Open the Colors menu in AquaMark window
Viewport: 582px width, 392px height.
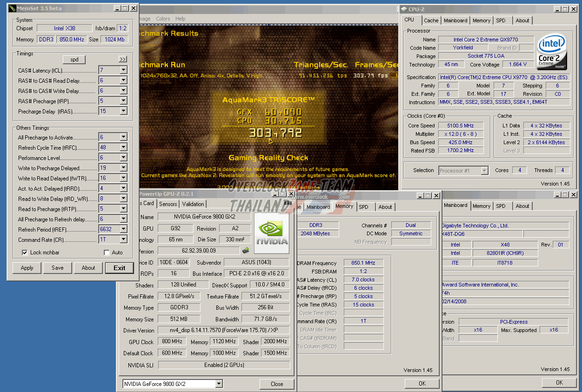pyautogui.click(x=163, y=19)
